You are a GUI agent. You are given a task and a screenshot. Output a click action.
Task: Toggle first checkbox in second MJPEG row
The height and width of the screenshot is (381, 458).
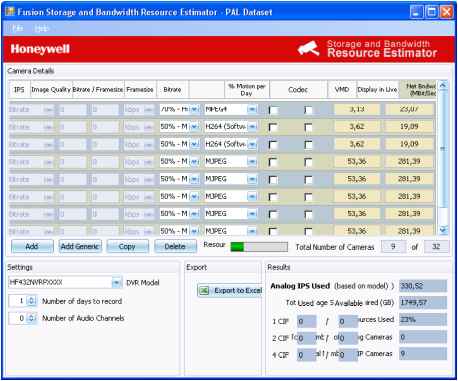pyautogui.click(x=273, y=179)
